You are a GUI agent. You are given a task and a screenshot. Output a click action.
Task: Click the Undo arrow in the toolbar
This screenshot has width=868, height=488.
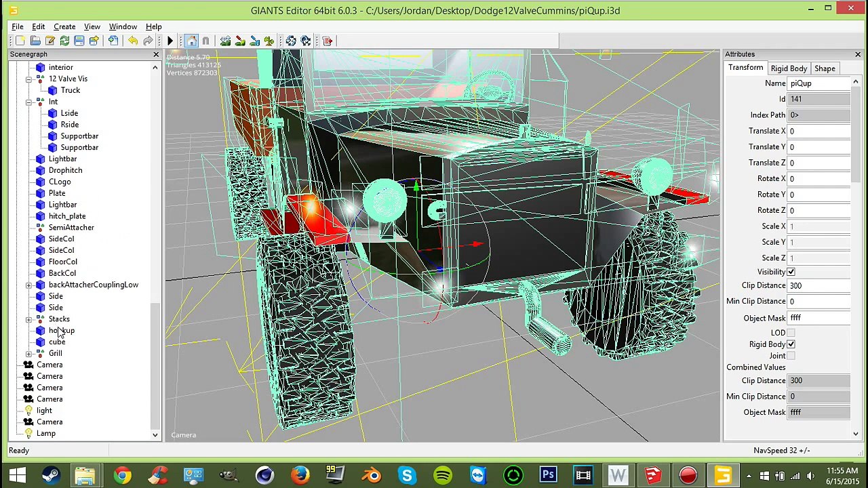(x=133, y=41)
